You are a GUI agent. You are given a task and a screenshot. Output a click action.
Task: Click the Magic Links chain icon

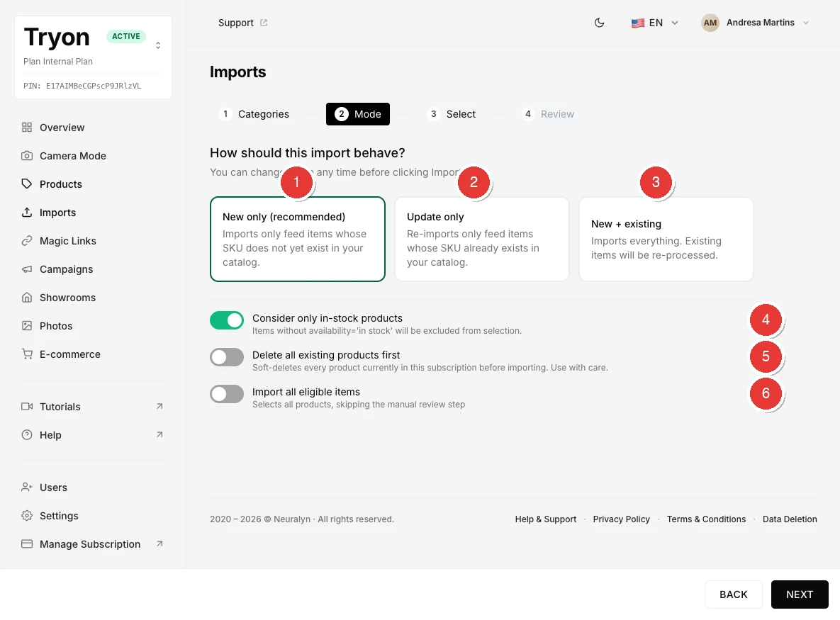tap(27, 241)
